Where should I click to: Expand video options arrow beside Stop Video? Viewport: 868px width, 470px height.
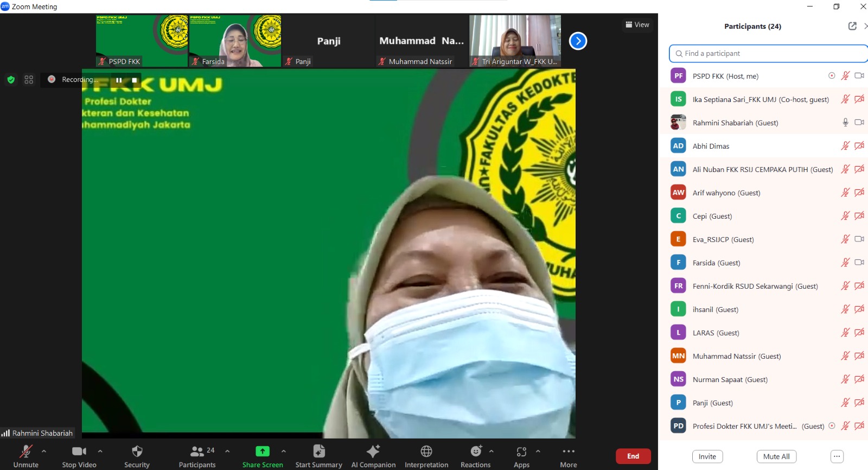(100, 451)
